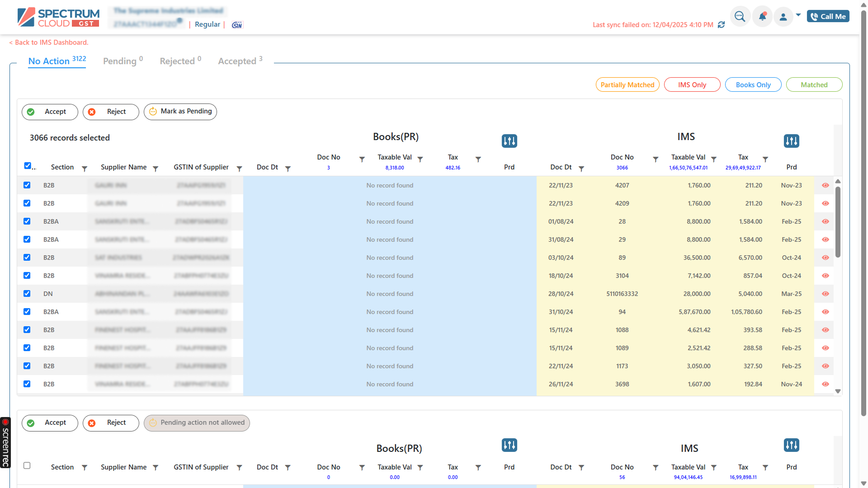Open the notification bell

pos(762,16)
